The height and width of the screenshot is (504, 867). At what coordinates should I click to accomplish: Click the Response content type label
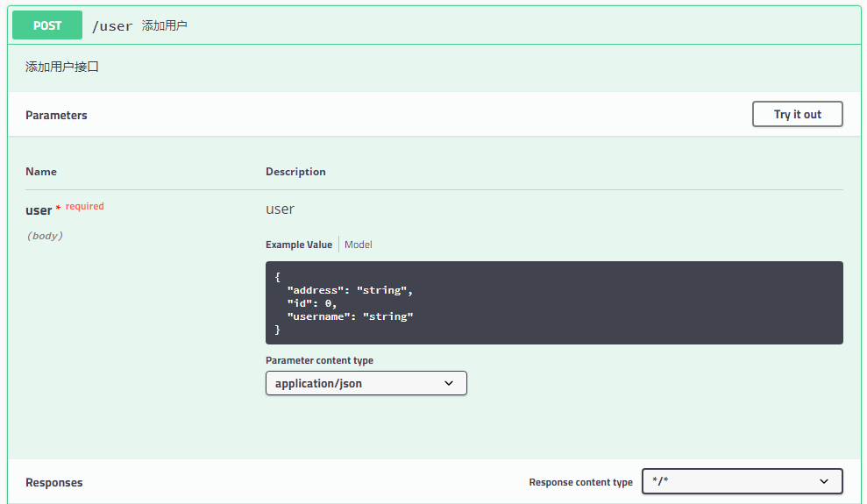580,482
